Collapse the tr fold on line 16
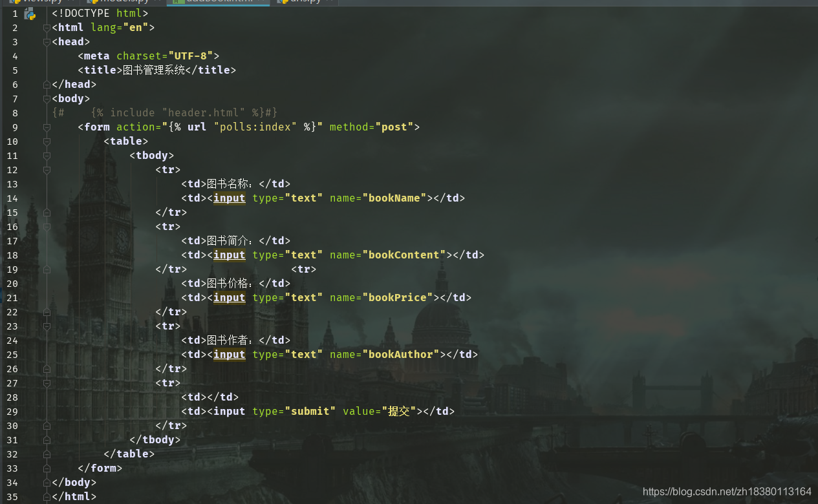Screen dimensions: 818x504 click(47, 227)
